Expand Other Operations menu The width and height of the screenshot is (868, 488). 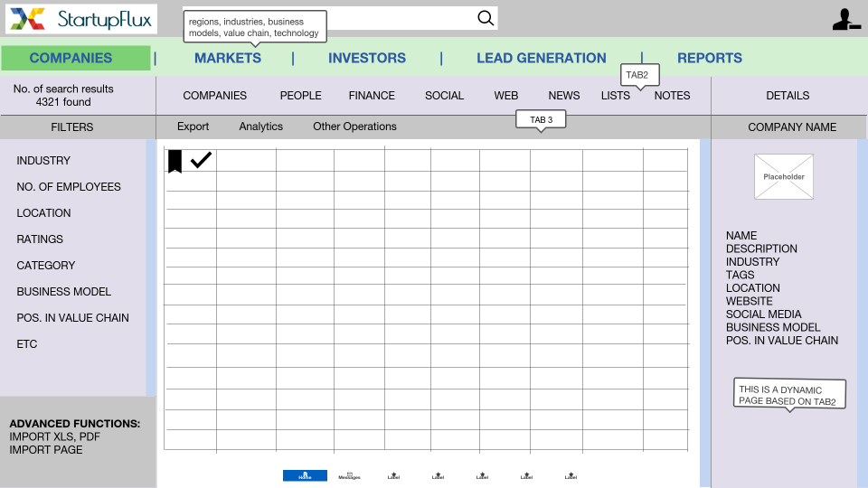[354, 127]
